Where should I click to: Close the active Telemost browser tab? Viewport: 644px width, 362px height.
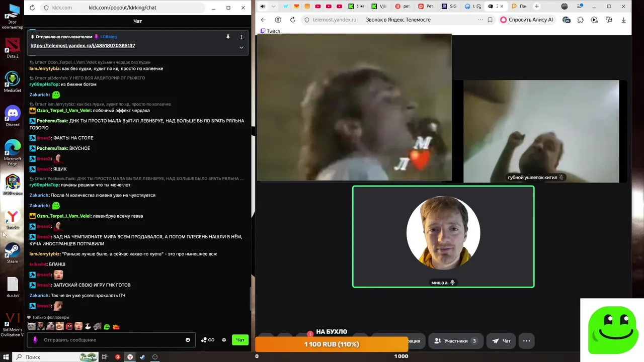(x=502, y=7)
